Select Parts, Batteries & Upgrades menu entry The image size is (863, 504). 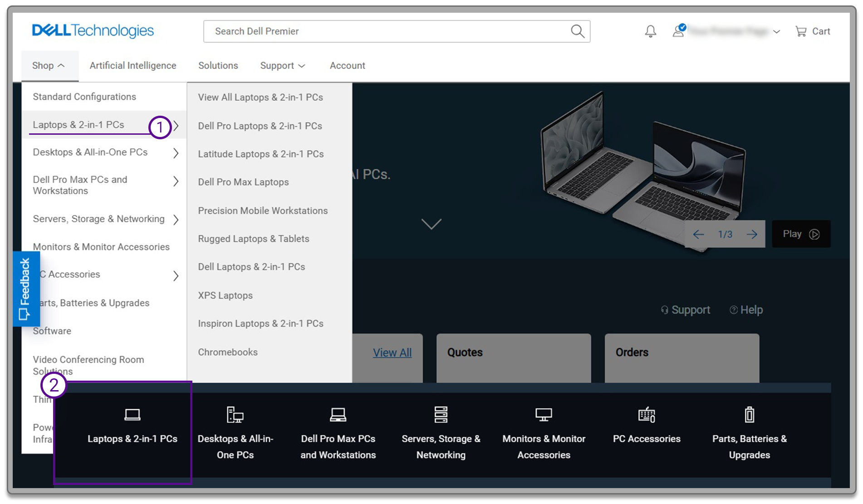coord(94,303)
